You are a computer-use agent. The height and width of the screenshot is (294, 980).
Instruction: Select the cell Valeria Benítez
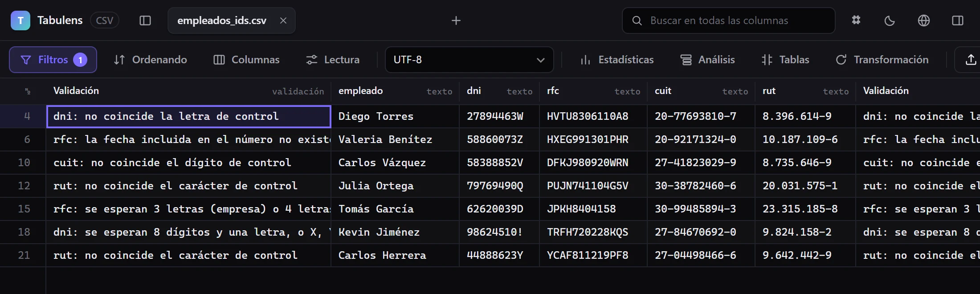(x=395, y=139)
